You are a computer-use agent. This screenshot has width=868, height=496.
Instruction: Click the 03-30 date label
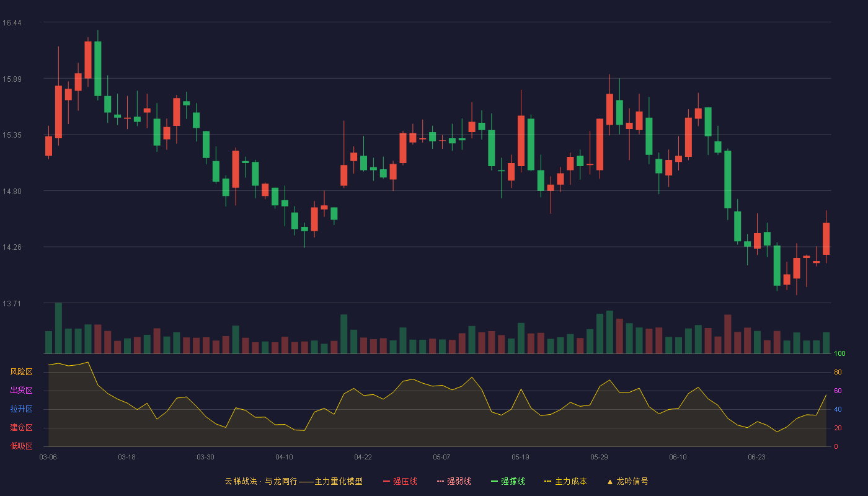coord(205,457)
